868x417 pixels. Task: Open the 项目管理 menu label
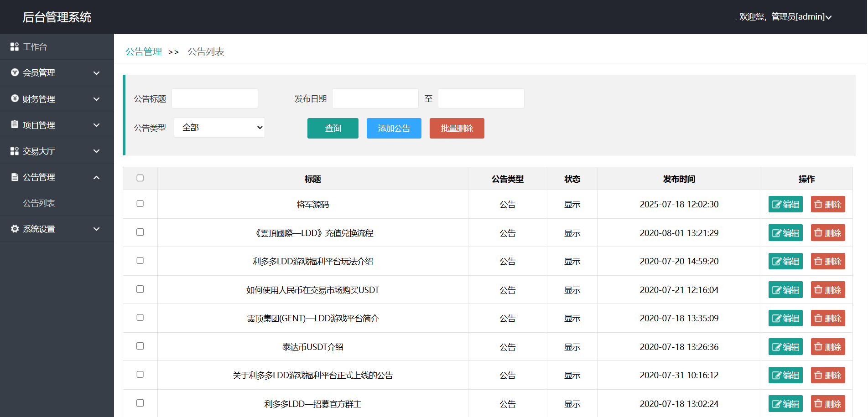(x=39, y=125)
